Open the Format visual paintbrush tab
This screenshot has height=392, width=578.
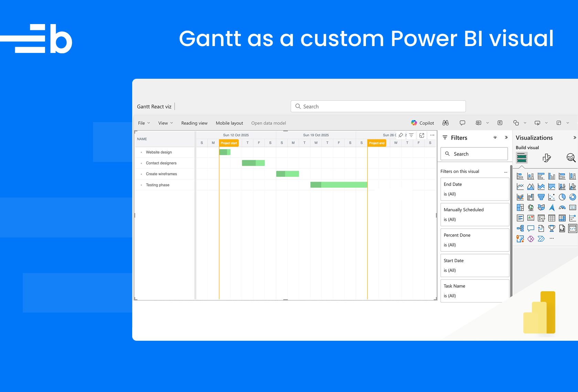point(546,158)
